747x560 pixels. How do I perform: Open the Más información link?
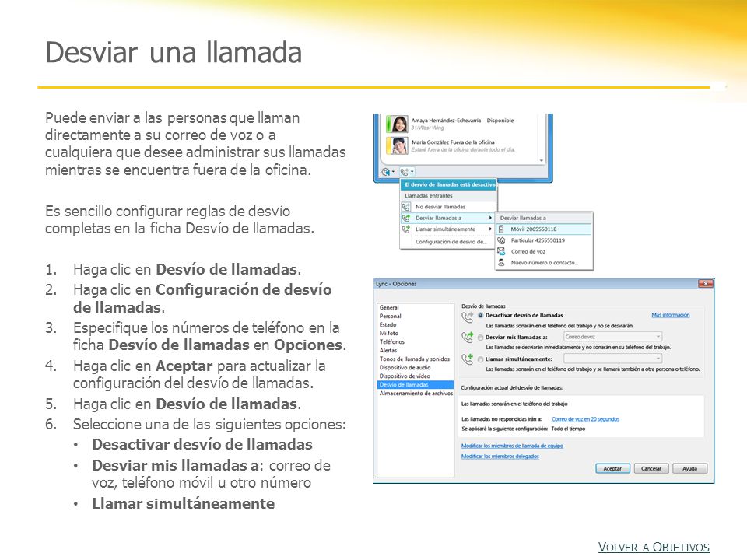(670, 315)
